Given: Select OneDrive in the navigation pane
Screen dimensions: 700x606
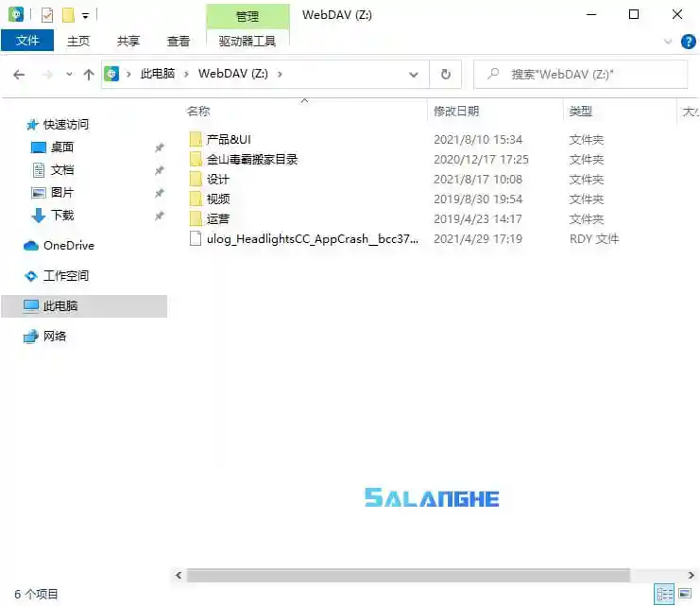Looking at the screenshot, I should pyautogui.click(x=69, y=246).
